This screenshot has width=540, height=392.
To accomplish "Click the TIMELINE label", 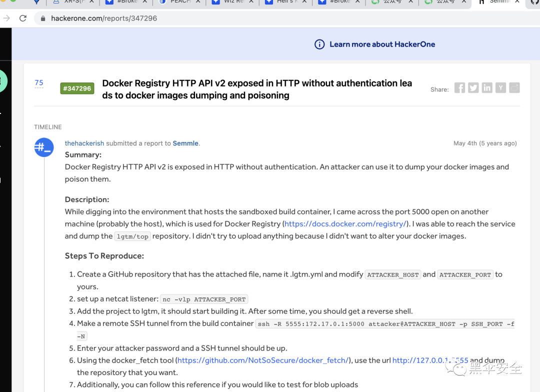I will (48, 127).
